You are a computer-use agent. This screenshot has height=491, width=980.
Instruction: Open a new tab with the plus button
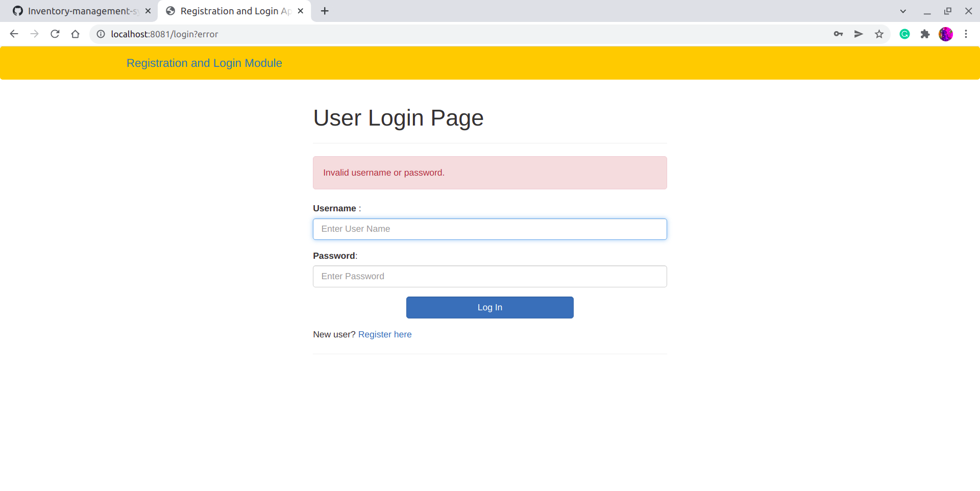coord(325,11)
